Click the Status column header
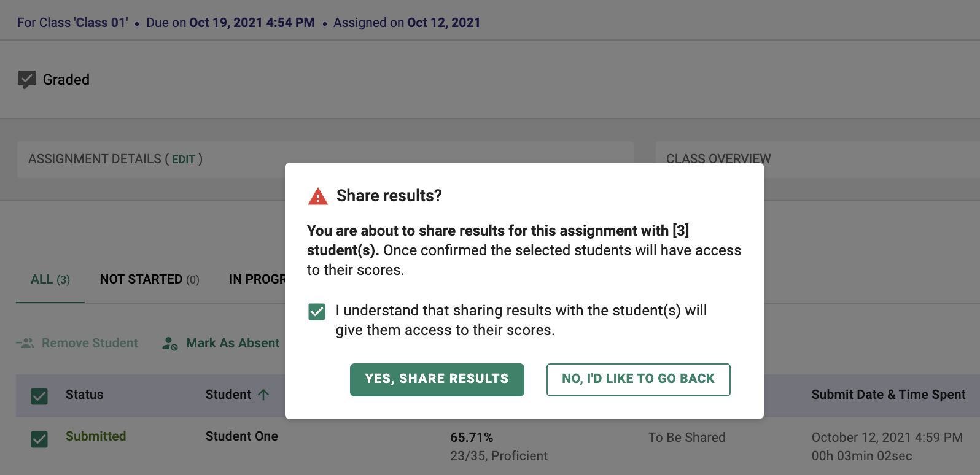 pyautogui.click(x=84, y=395)
